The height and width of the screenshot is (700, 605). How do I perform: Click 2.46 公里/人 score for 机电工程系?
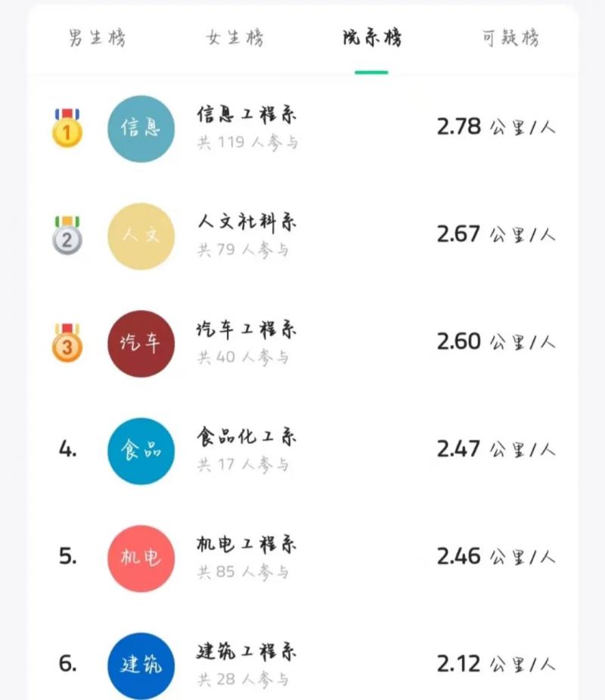495,557
